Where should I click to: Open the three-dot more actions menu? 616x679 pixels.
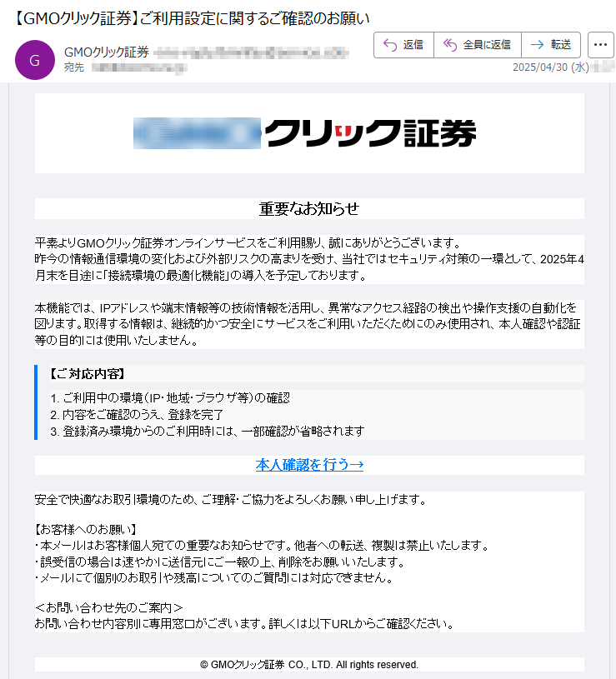coord(600,45)
